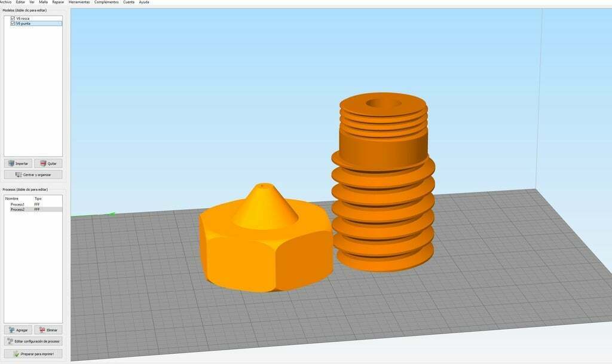Delete the process with Eliminar

pos(48,330)
